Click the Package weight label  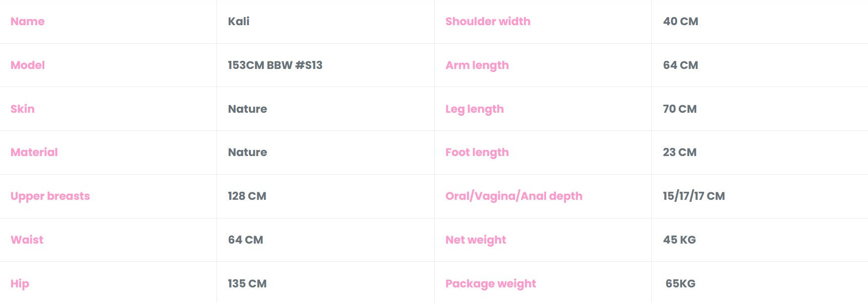tap(491, 284)
